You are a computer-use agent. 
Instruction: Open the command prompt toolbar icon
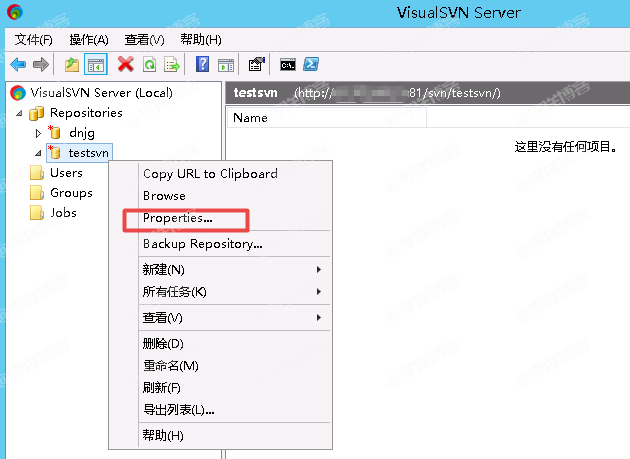point(288,65)
